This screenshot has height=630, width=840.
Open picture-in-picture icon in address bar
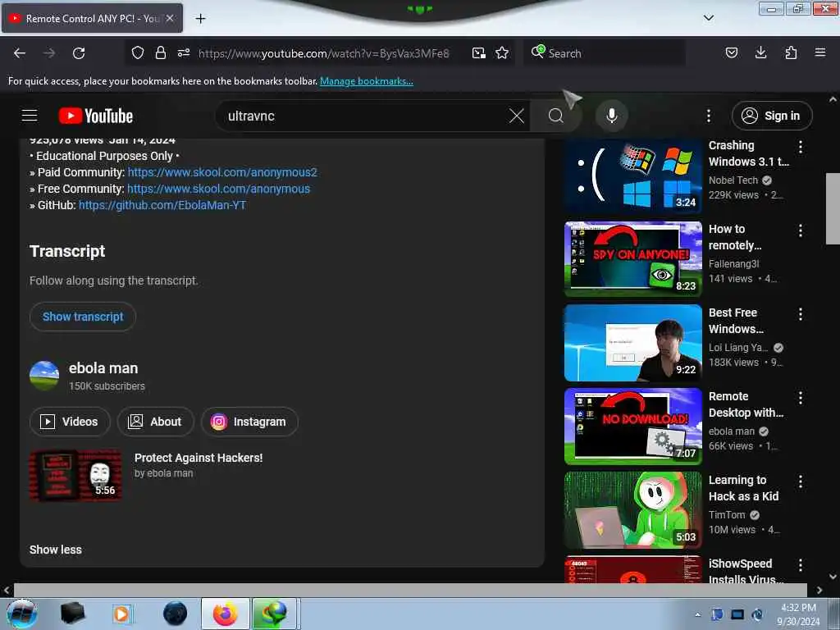pyautogui.click(x=478, y=53)
